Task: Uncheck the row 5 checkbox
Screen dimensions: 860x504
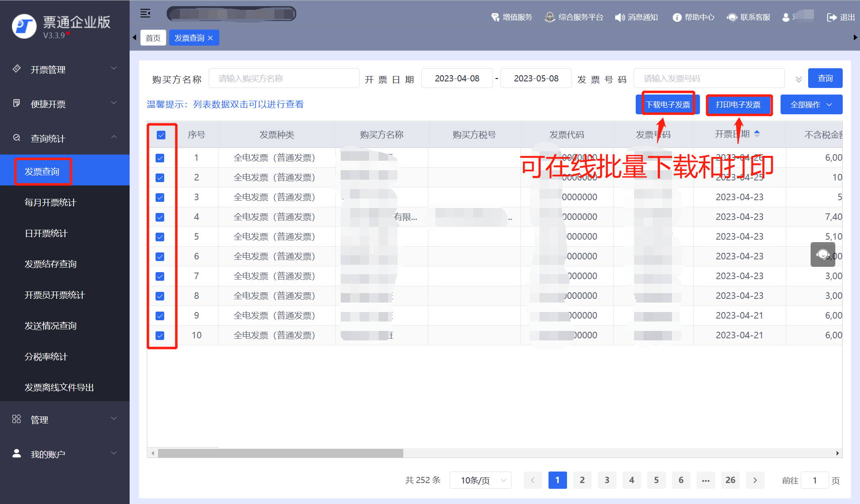Action: (x=160, y=237)
